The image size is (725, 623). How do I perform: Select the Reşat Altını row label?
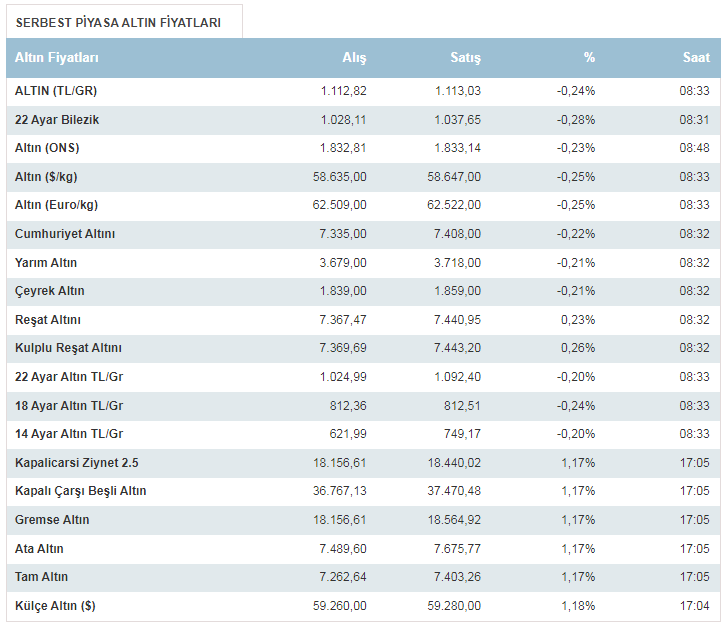pyautogui.click(x=48, y=320)
